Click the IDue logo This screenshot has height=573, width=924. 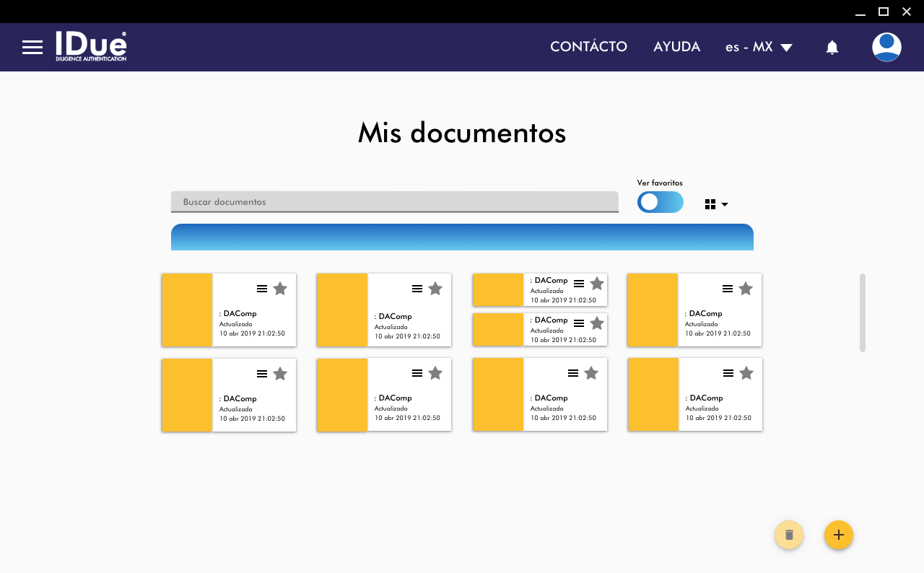point(91,46)
